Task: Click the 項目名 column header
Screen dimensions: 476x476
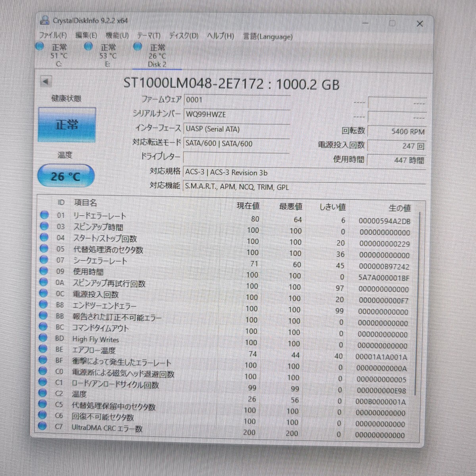Action: (85, 203)
